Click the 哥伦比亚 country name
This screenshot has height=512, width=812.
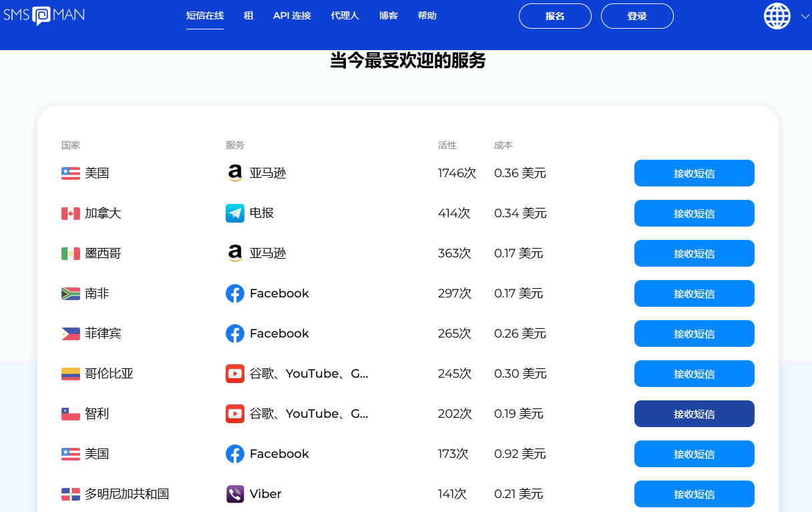coord(109,374)
